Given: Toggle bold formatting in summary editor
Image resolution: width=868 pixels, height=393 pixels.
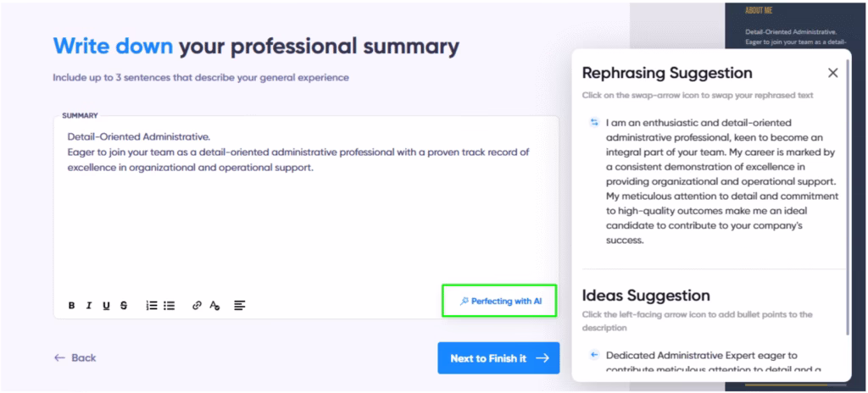Looking at the screenshot, I should (72, 305).
